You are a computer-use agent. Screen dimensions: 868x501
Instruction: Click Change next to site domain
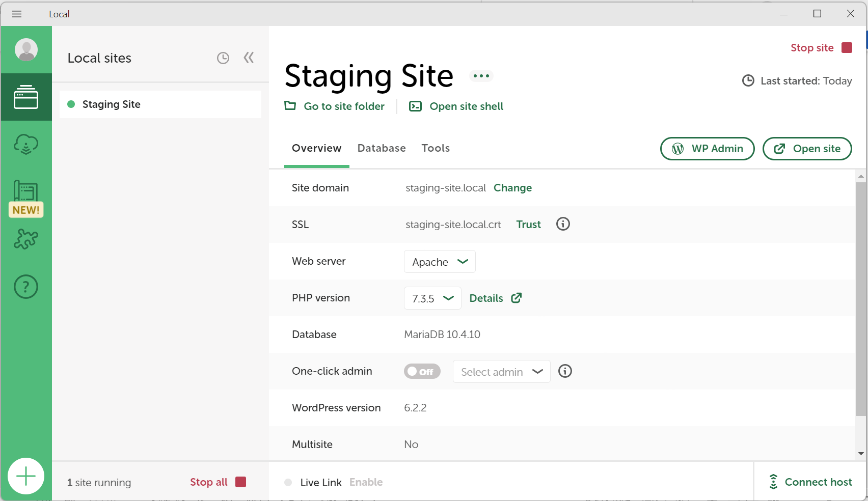click(x=512, y=188)
